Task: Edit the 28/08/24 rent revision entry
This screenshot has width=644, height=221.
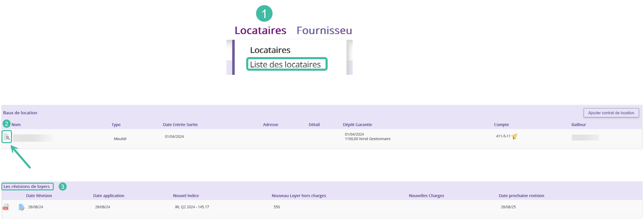Action: point(21,207)
